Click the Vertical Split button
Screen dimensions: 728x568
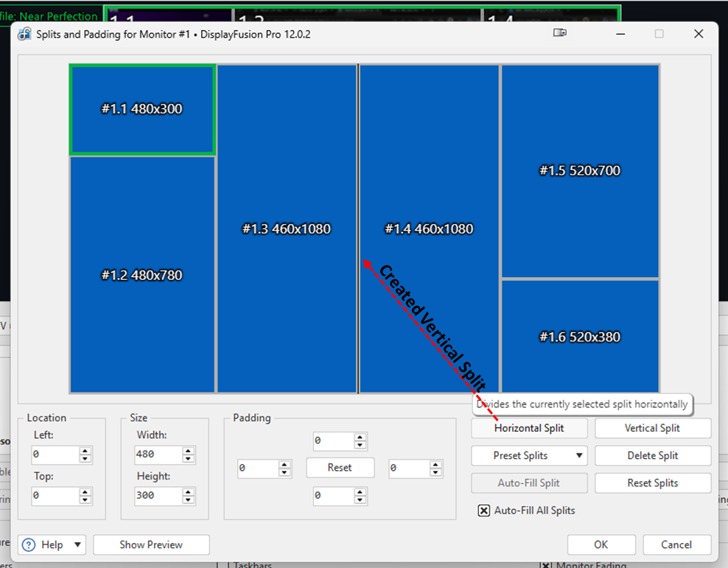point(652,428)
